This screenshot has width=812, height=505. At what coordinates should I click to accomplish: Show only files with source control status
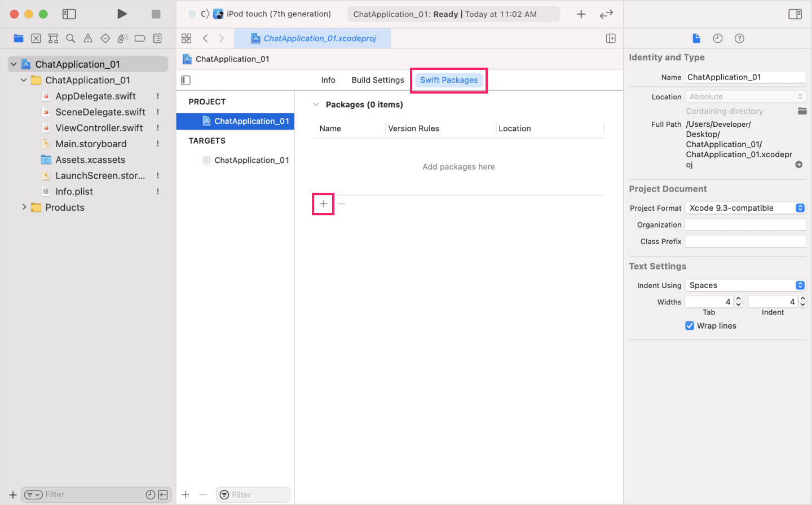click(x=163, y=495)
